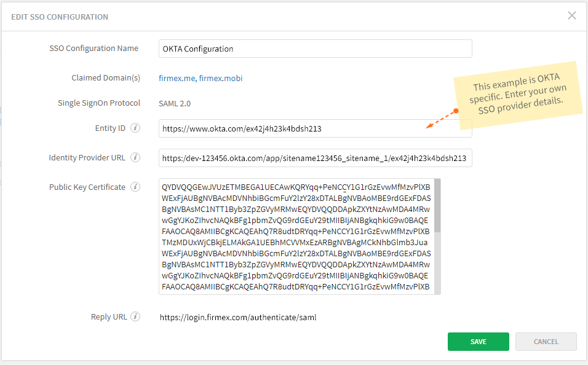Open the firmex.me claimed domain link

177,78
